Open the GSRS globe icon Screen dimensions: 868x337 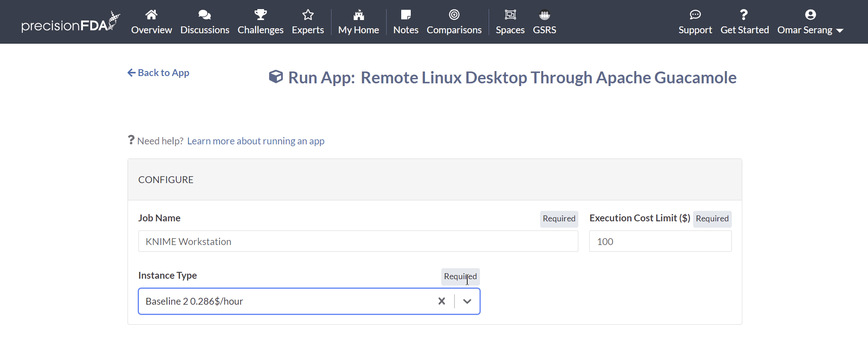click(544, 15)
